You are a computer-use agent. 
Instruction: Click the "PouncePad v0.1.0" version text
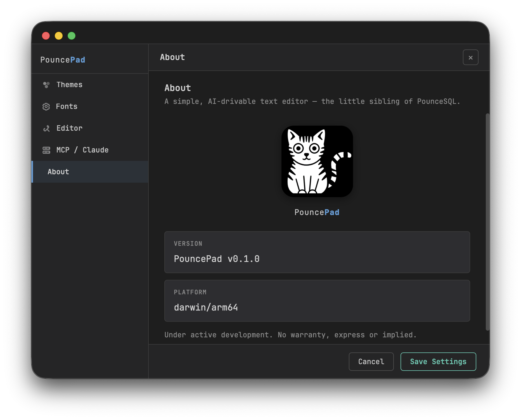coord(217,259)
